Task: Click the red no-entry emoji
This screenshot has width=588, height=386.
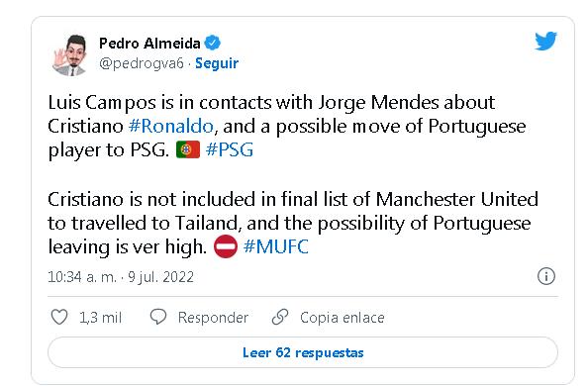Action: (x=226, y=246)
